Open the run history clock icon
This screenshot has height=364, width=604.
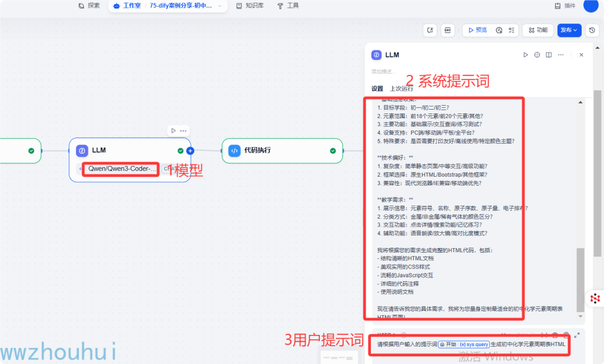pos(499,30)
